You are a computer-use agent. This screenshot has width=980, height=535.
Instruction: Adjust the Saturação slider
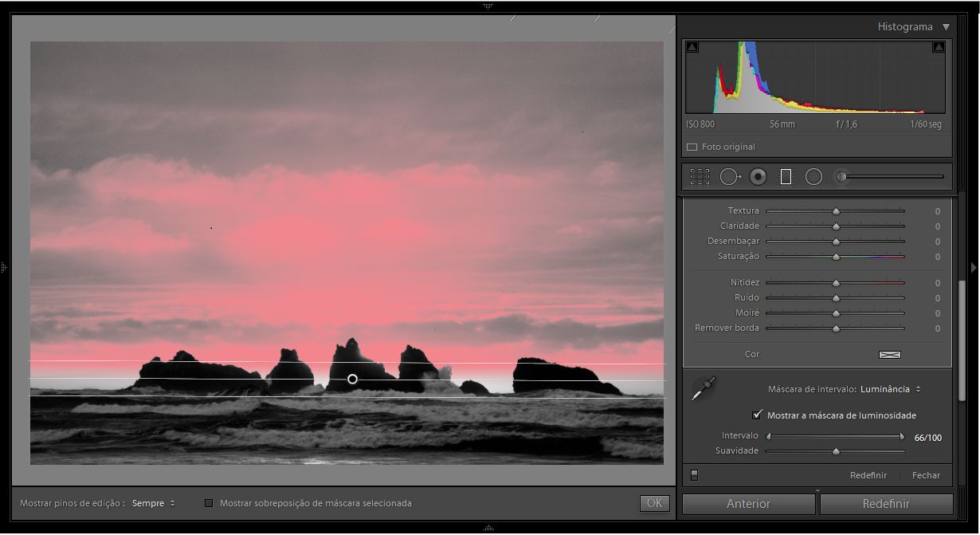(x=835, y=257)
